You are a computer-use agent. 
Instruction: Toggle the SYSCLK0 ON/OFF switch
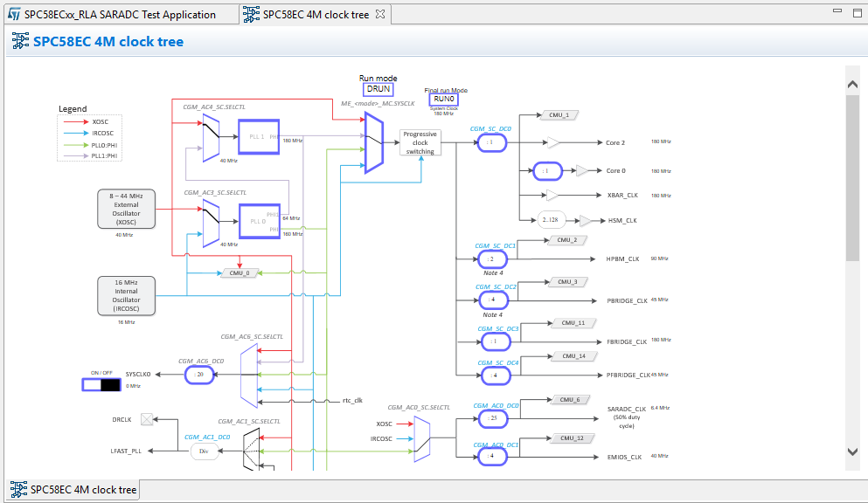click(101, 385)
